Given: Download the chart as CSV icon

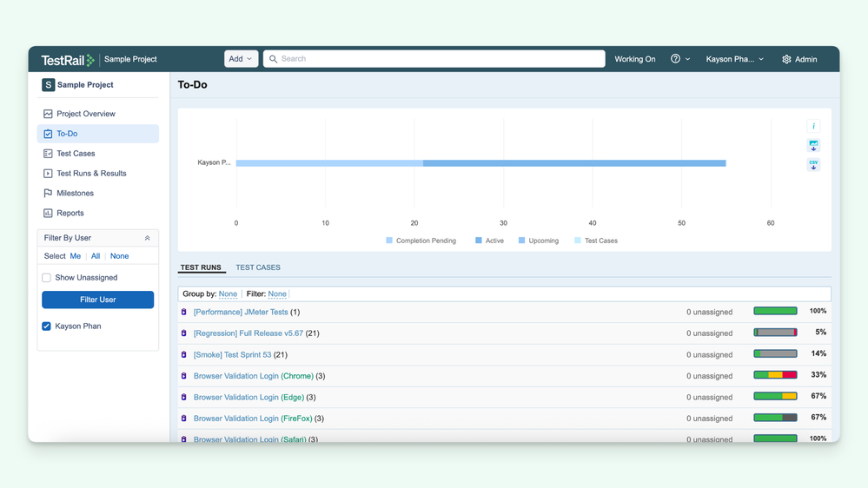Looking at the screenshot, I should click(813, 165).
